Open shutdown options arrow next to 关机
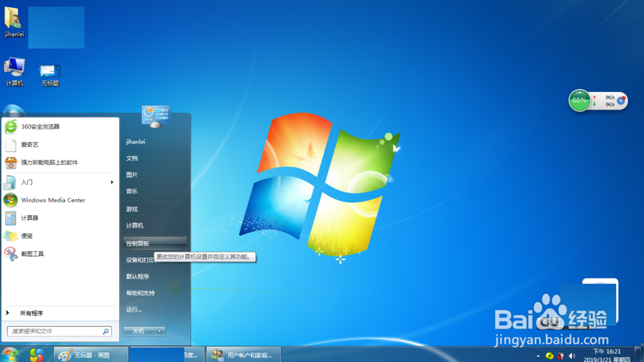The image size is (644, 362). point(160,331)
